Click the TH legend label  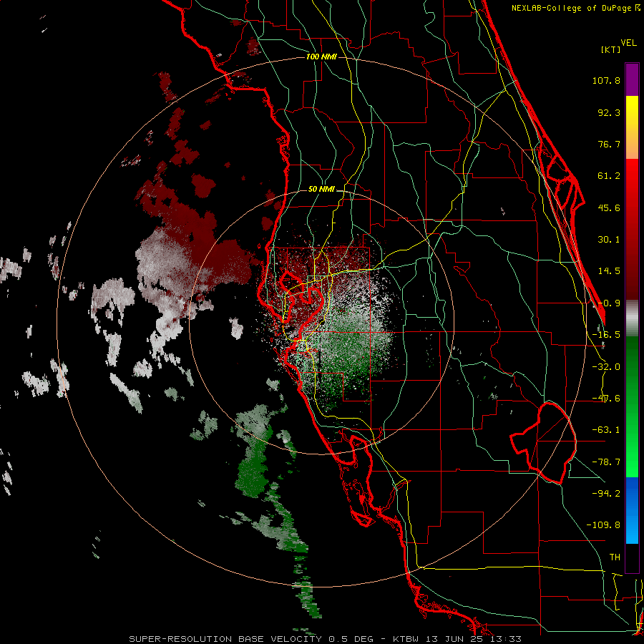coord(615,557)
